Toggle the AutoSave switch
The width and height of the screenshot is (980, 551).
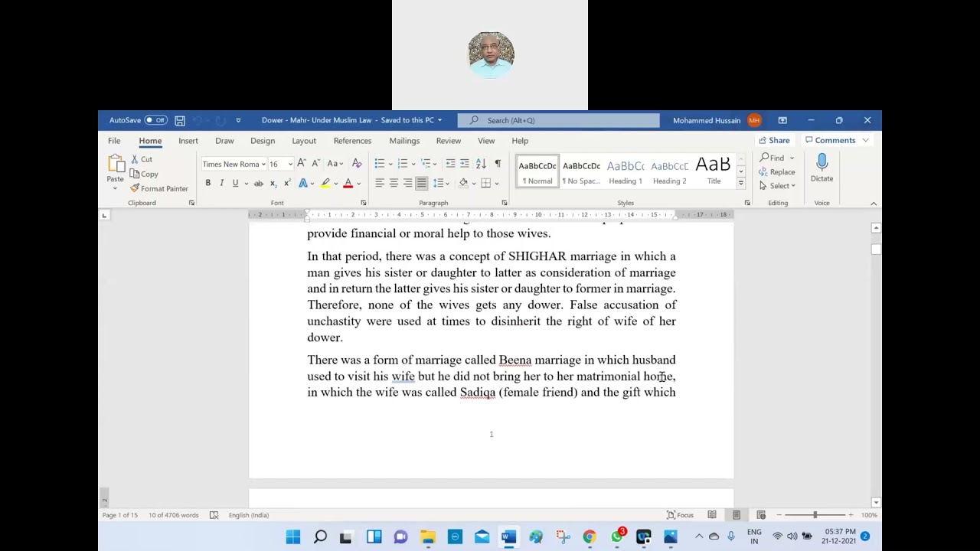[x=155, y=120]
